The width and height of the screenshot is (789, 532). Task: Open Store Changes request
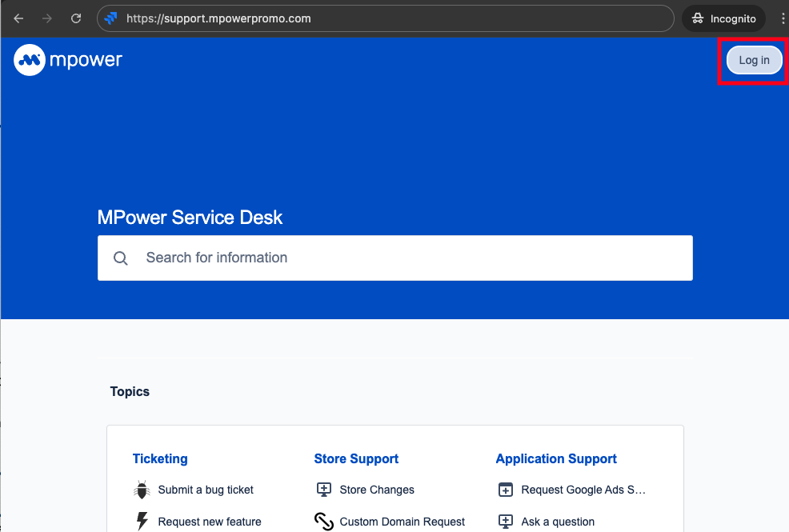[x=377, y=490]
